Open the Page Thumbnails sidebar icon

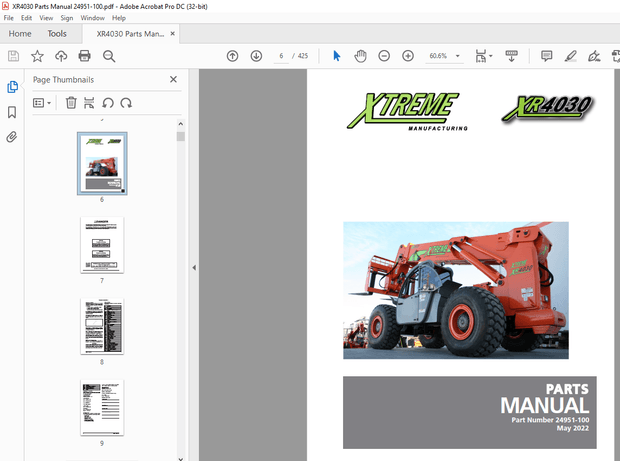12,87
